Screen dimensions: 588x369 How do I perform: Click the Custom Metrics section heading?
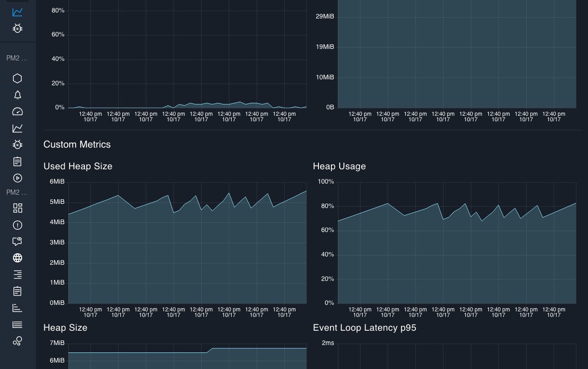click(x=77, y=144)
